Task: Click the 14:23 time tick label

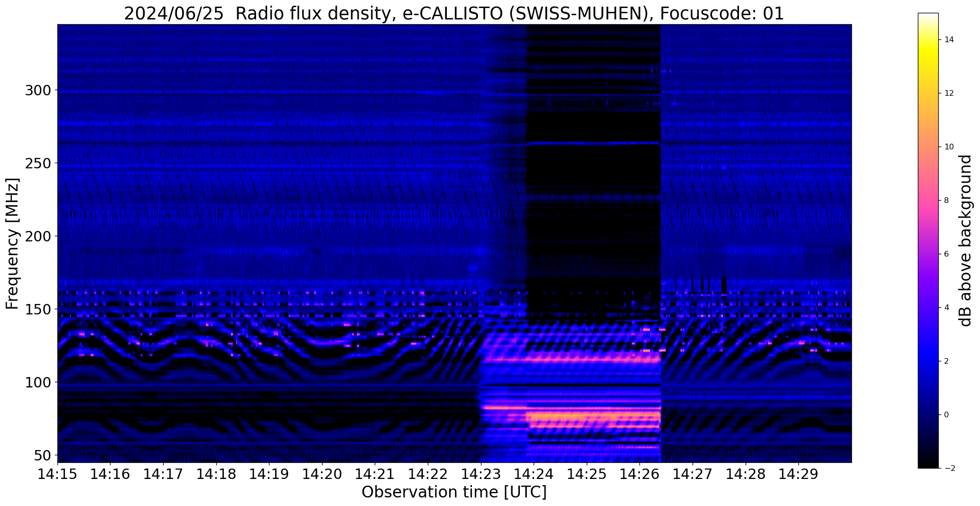Action: (481, 474)
